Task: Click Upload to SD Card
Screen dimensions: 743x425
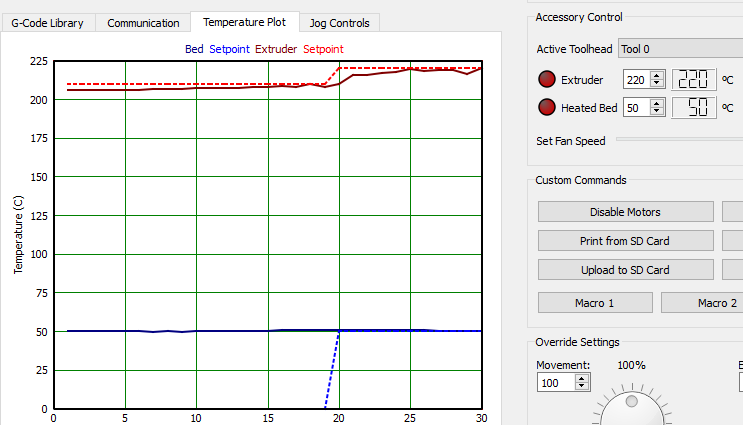Action: pos(625,270)
